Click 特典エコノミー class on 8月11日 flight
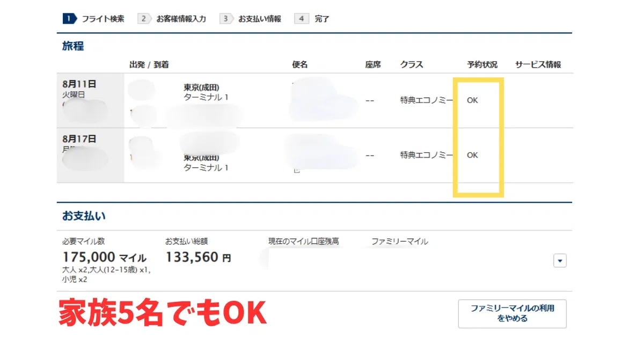This screenshot has height=337, width=644. pyautogui.click(x=427, y=100)
